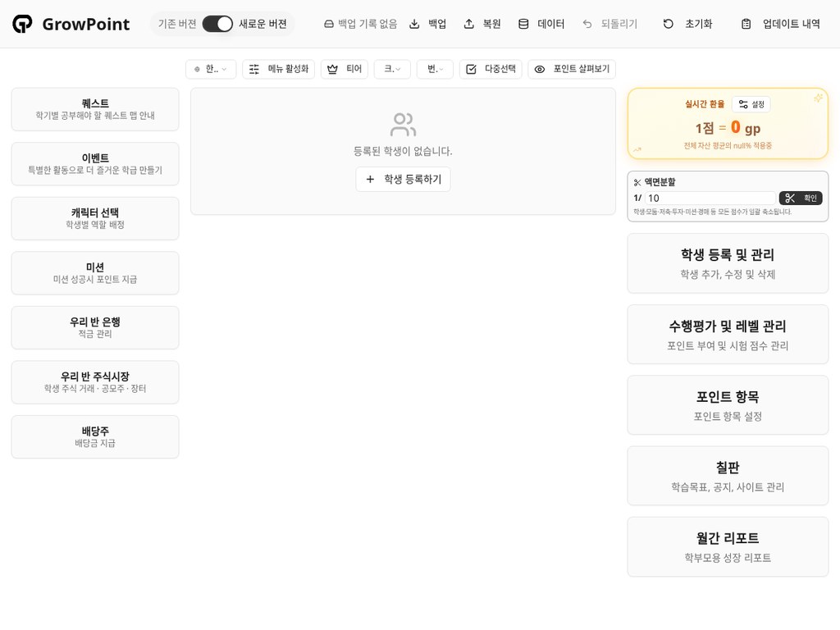The width and height of the screenshot is (840, 630).
Task: Click the 복원 upload icon
Action: [x=468, y=24]
